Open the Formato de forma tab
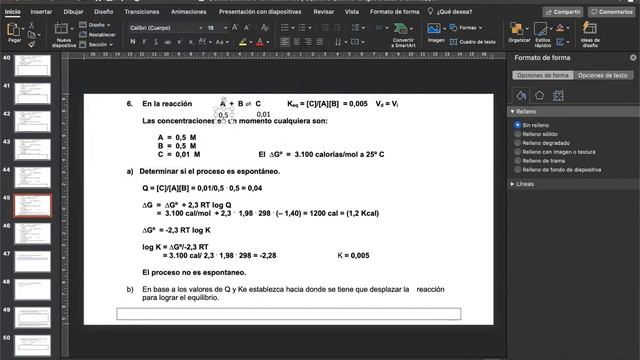Image resolution: width=640 pixels, height=360 pixels. pos(394,12)
